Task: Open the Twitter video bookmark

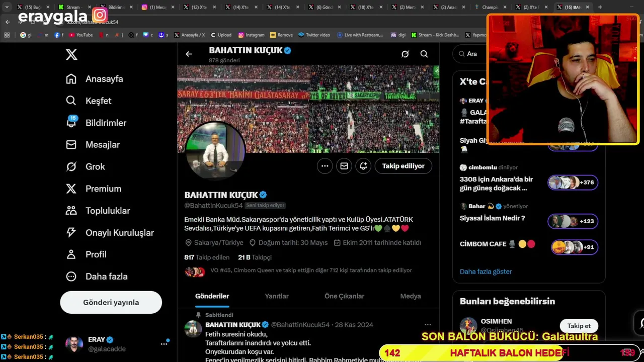Action: pos(314,35)
